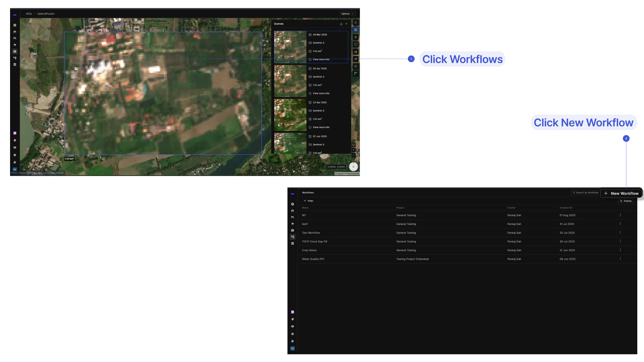The height and width of the screenshot is (362, 644).
Task: Zoom in on the map
Action: tap(354, 150)
